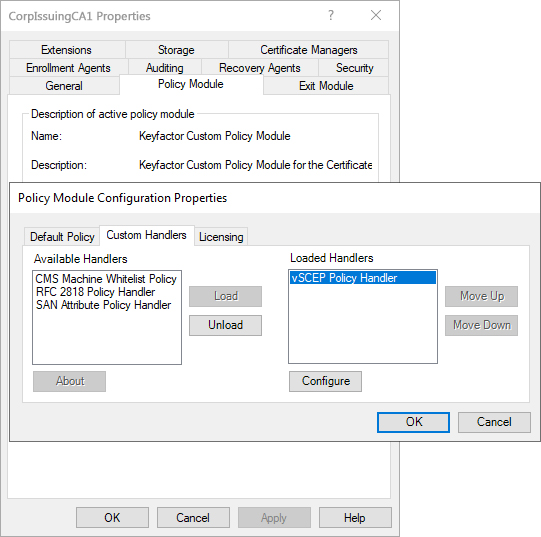
Task: Cancel the Policy Module Configuration dialog
Action: 494,422
